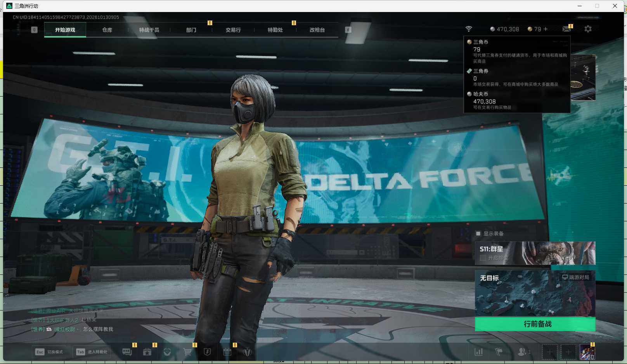This screenshot has height=364, width=627.
Task: Open the settings gear icon
Action: tap(588, 29)
